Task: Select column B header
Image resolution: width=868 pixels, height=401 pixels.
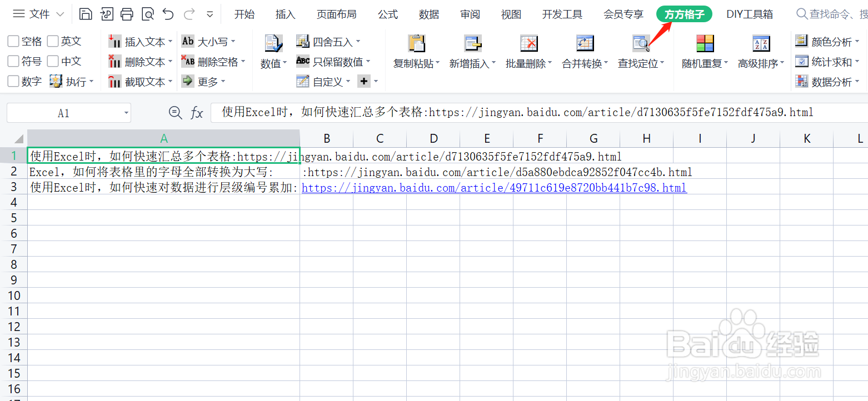Action: [327, 139]
